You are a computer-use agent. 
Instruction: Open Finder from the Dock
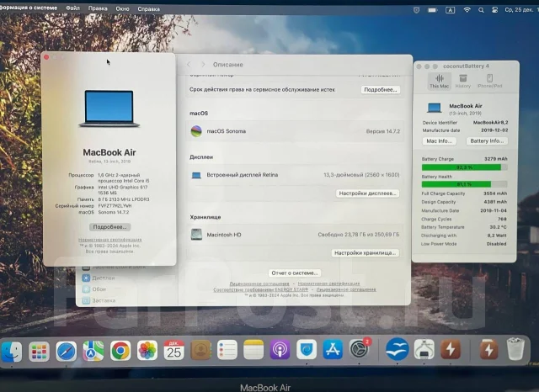click(x=11, y=352)
